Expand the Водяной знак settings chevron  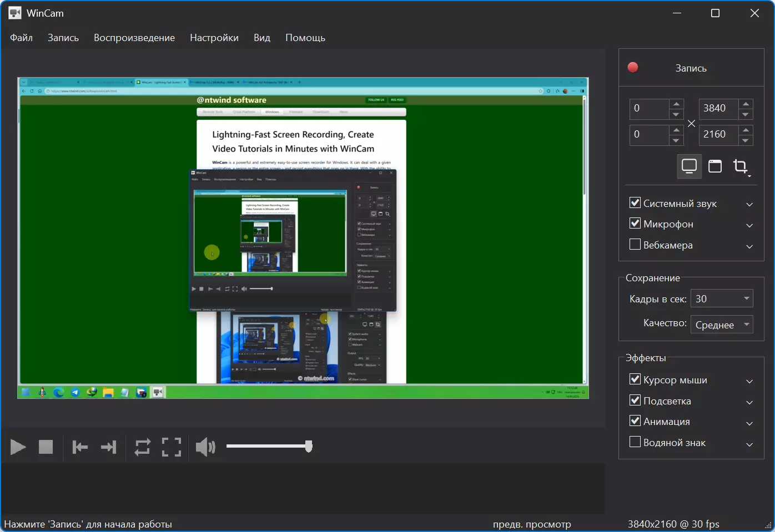[749, 444]
